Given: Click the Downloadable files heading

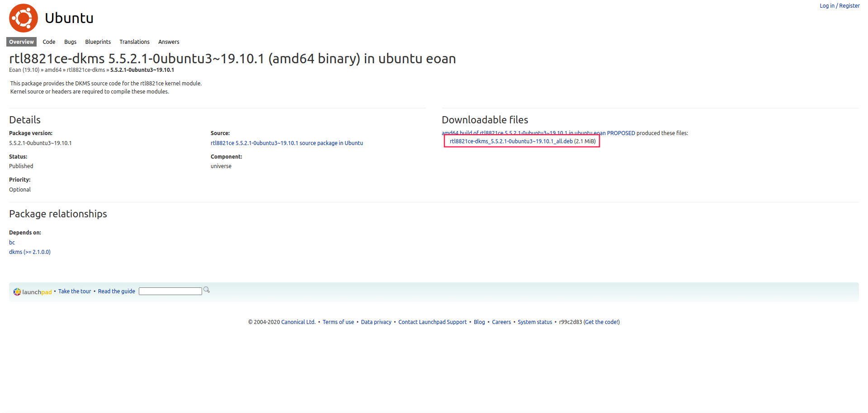Looking at the screenshot, I should click(x=485, y=120).
